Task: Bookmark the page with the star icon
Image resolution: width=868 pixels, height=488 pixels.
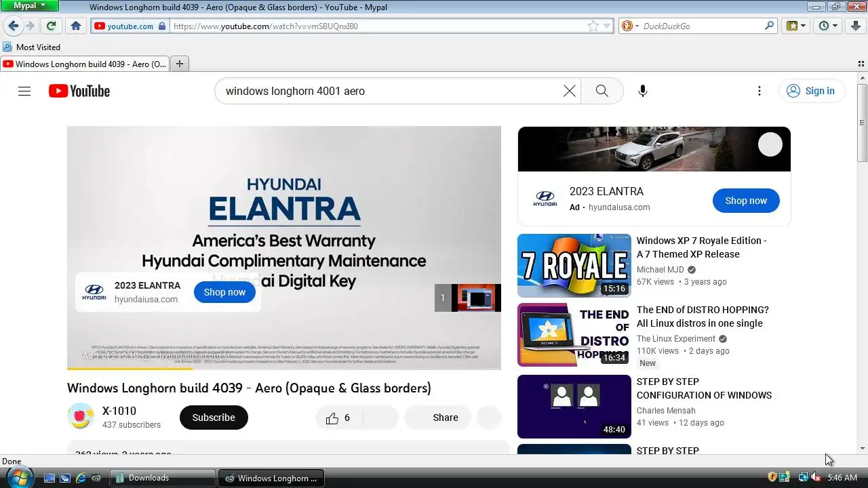Action: tap(593, 26)
